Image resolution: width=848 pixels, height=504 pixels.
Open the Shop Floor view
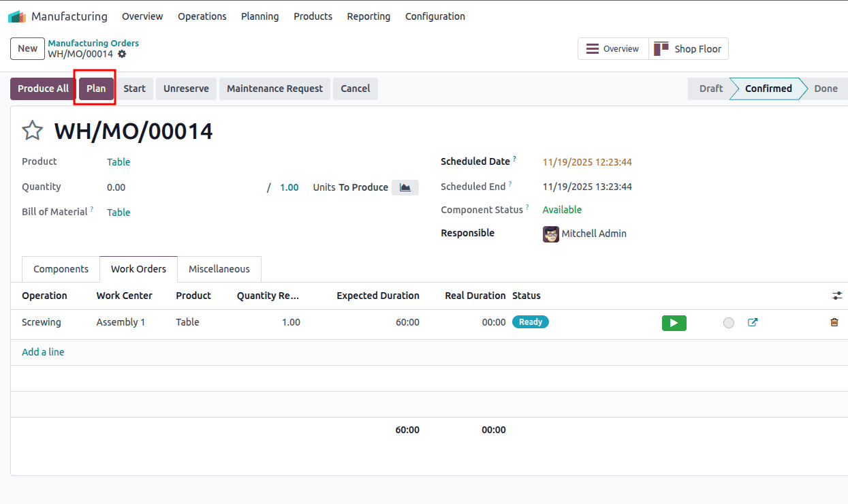688,48
